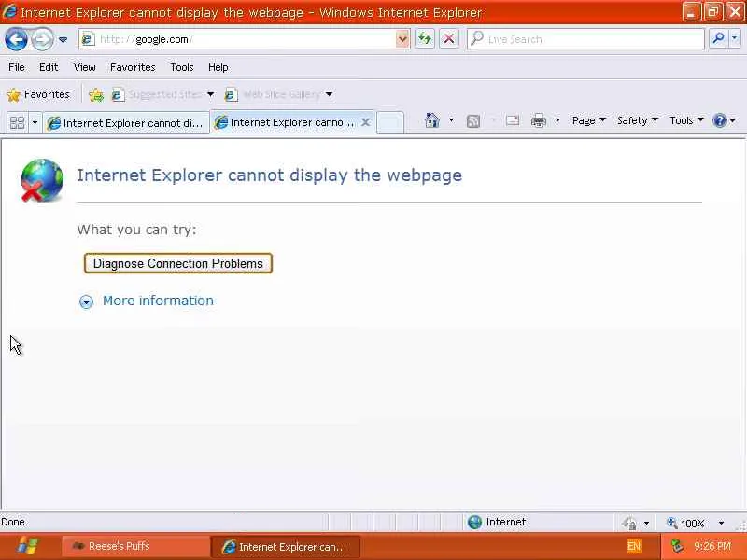Screen dimensions: 747x560
Task: Open the File menu
Action: [17, 67]
